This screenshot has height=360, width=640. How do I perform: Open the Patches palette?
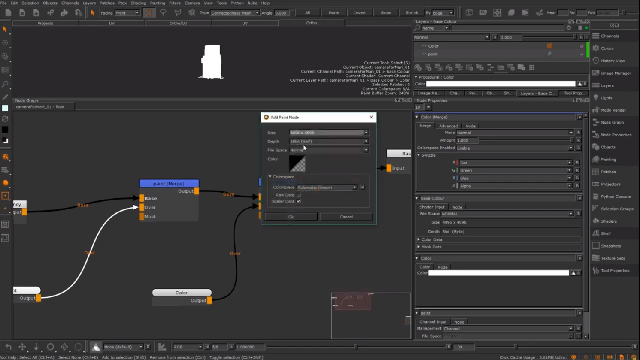[608, 172]
